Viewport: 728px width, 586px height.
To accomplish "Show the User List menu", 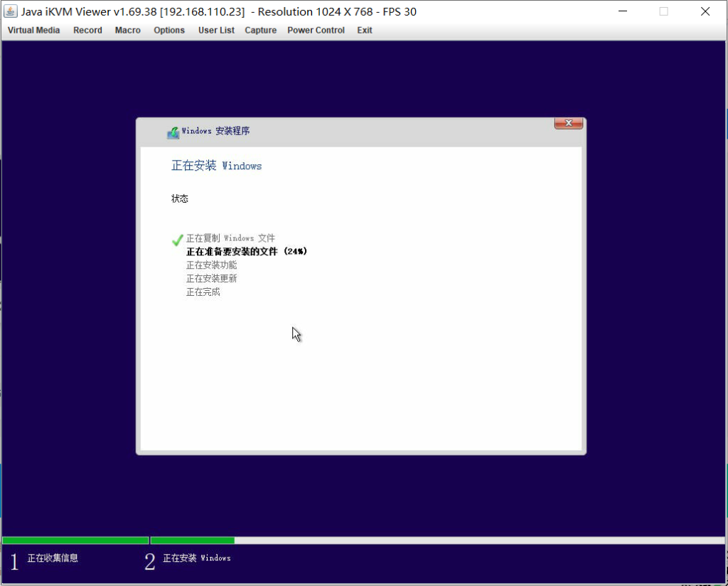I will [216, 31].
